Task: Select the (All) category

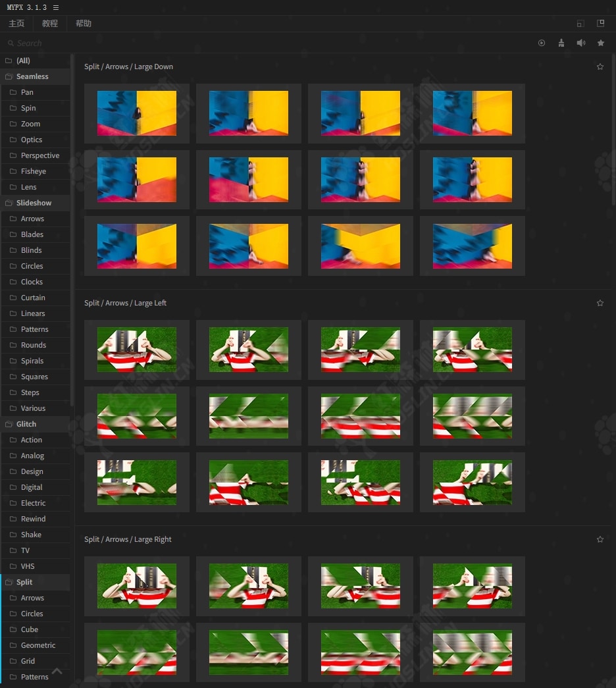Action: [36, 61]
